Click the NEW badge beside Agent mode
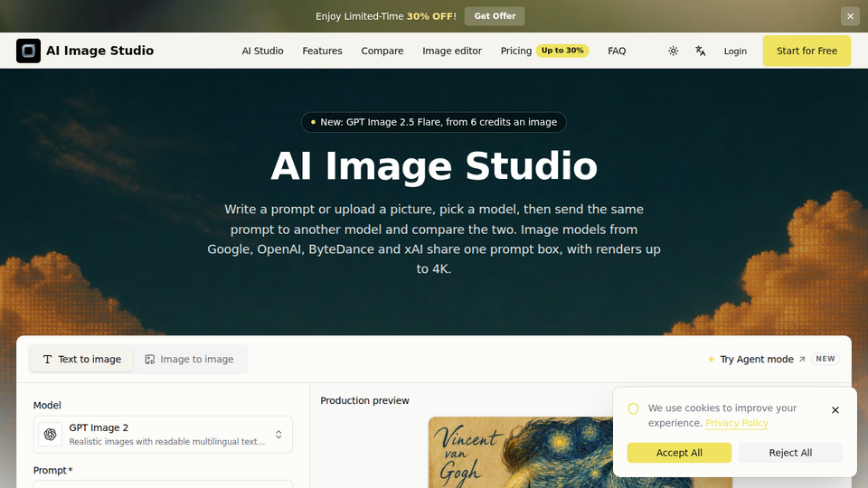 [825, 359]
